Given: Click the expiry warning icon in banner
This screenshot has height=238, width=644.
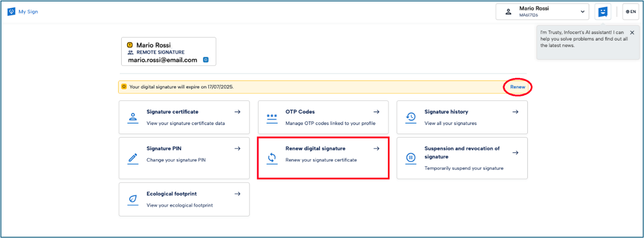Looking at the screenshot, I should (x=124, y=87).
